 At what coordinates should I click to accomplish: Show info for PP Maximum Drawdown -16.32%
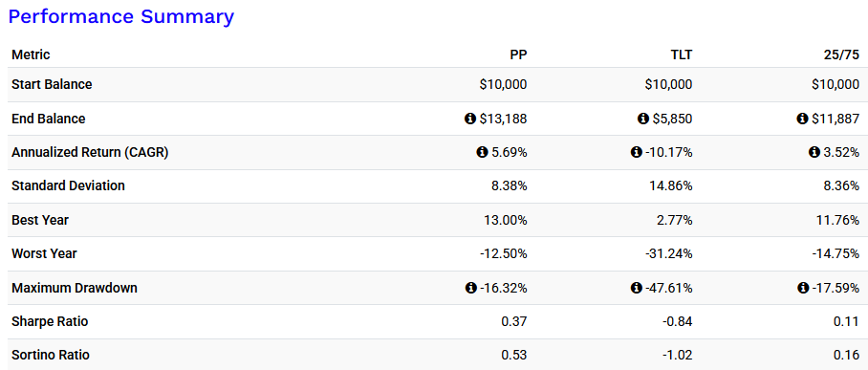470,288
